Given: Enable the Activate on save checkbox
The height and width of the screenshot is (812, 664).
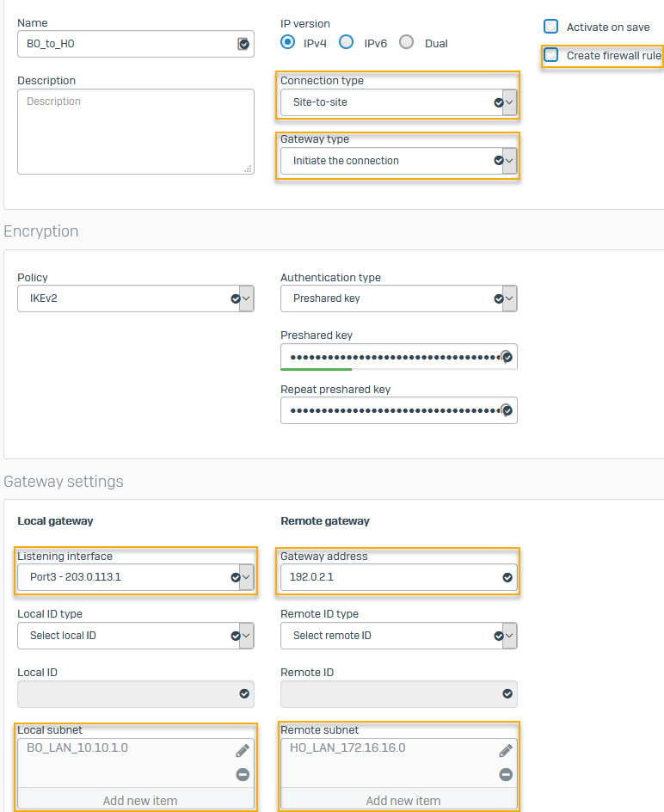Looking at the screenshot, I should tap(551, 27).
